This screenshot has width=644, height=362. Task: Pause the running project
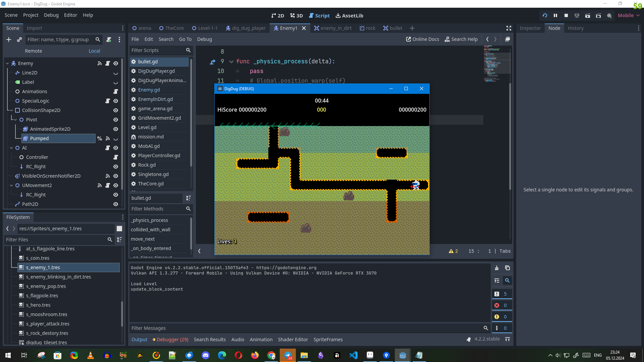click(555, 15)
